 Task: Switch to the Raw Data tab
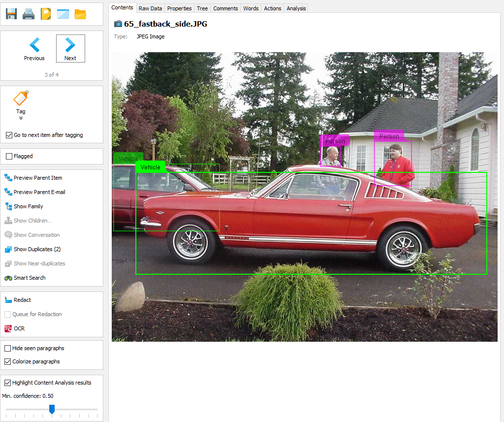150,8
